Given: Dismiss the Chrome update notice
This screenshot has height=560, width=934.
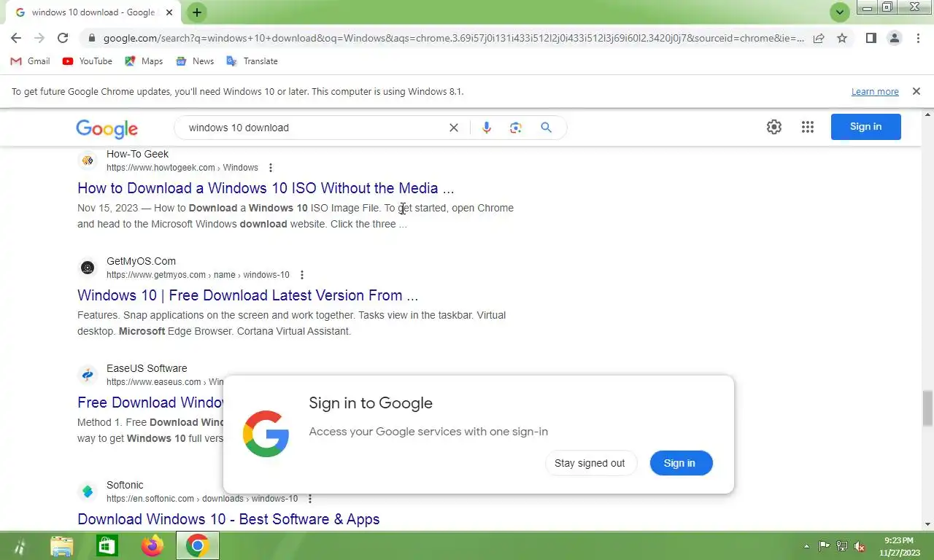Looking at the screenshot, I should coord(915,91).
